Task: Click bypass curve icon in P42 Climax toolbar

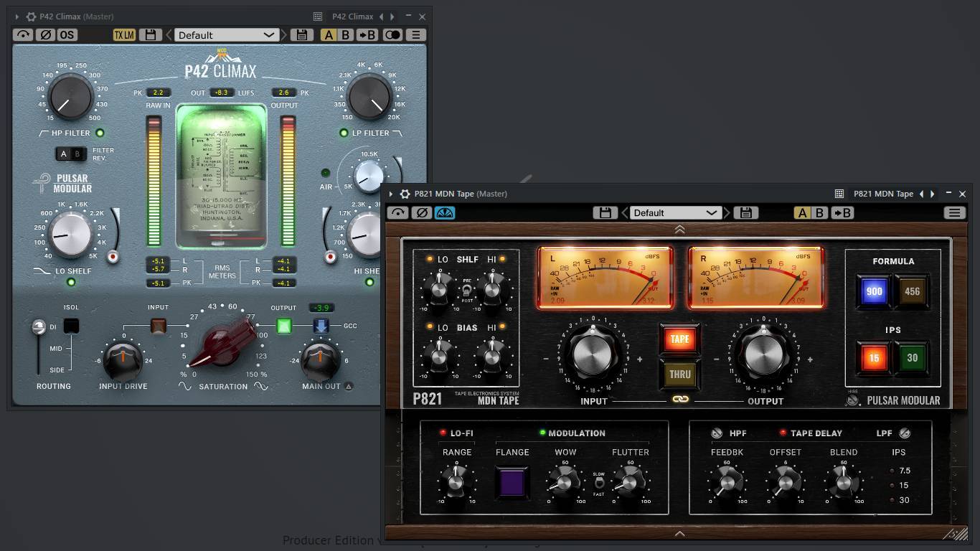Action: (23, 34)
